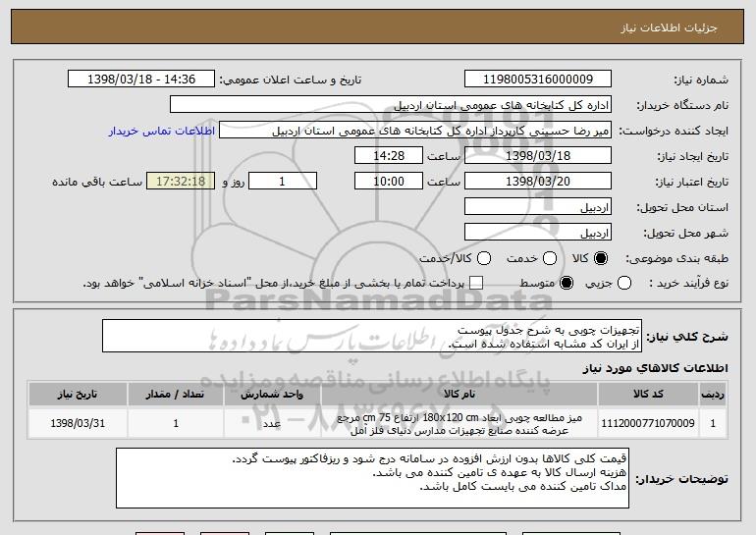The width and height of the screenshot is (756, 535).
Task: Click the شماره نیاز number field
Action: (x=536, y=80)
